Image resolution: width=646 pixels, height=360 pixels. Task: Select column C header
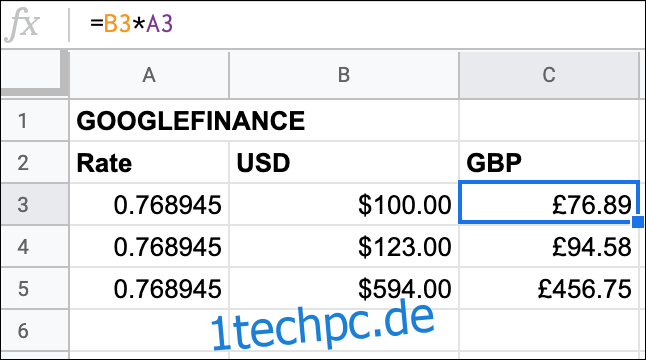pyautogui.click(x=549, y=75)
